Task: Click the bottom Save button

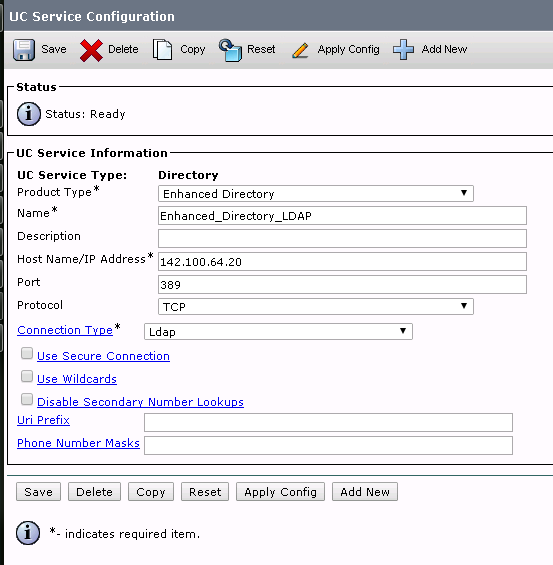Action: click(39, 492)
